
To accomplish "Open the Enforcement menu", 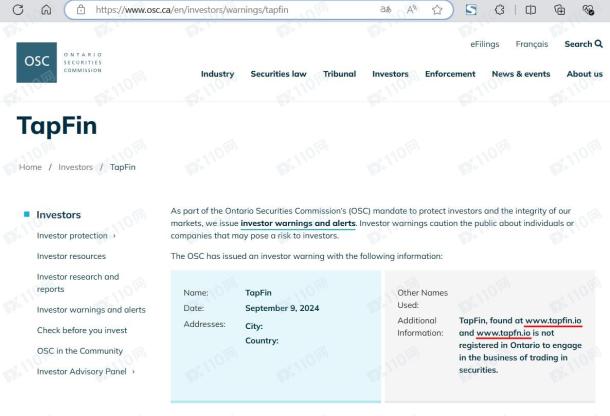I will pyautogui.click(x=450, y=74).
